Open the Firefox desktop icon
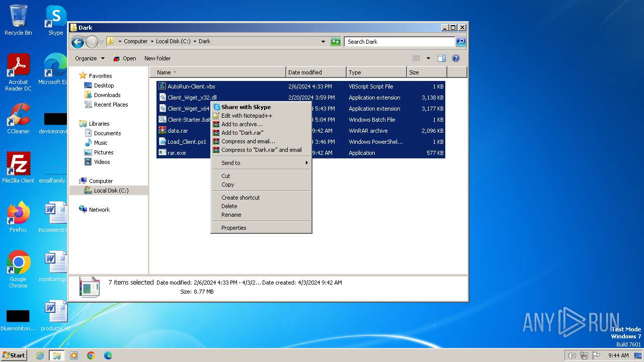The width and height of the screenshot is (644, 362). point(18,217)
